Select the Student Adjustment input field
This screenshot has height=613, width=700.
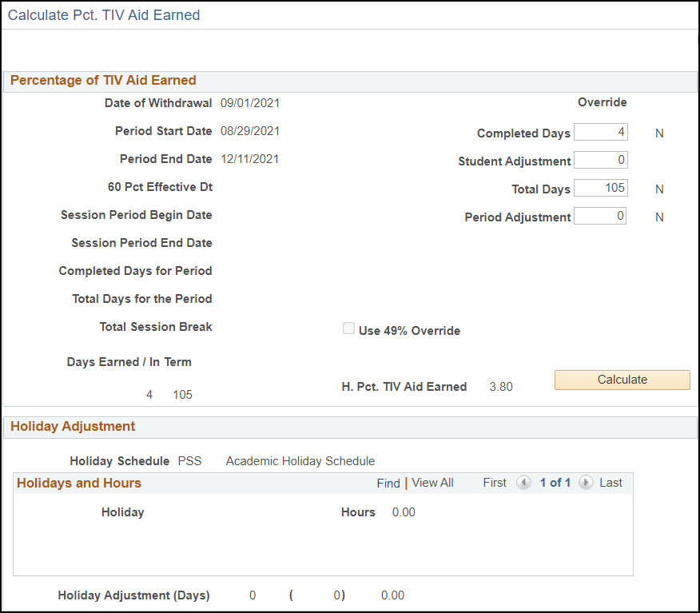click(x=600, y=160)
